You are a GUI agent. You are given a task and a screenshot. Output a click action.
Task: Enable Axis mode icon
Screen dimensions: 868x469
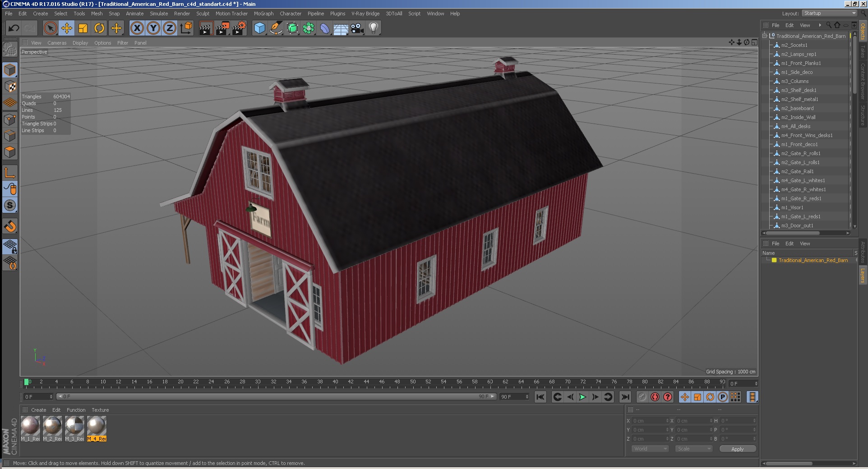(x=10, y=173)
